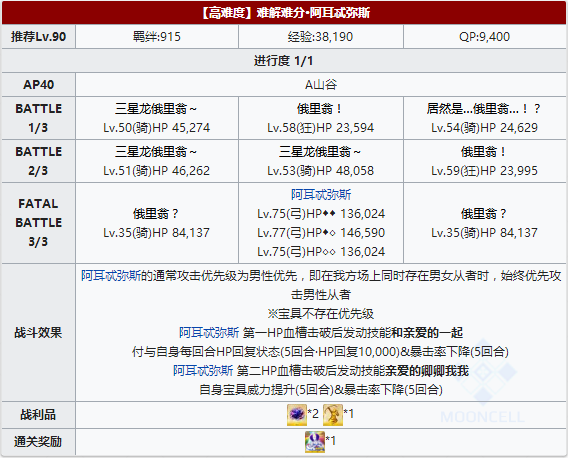Click skill name 亲爱的卿卿我我

(427, 371)
